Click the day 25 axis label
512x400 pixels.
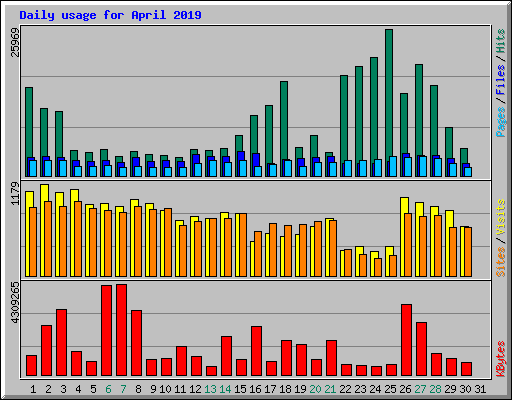coord(390,389)
